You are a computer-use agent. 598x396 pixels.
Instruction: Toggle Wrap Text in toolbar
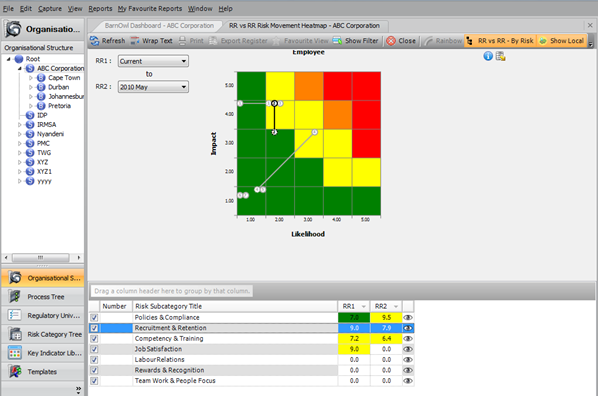(x=151, y=41)
